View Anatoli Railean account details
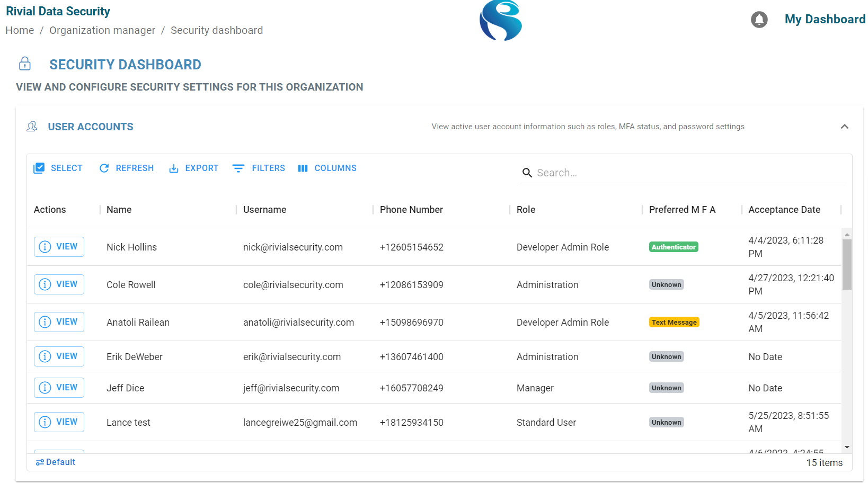Screen dimensions: 868x483 [59, 322]
